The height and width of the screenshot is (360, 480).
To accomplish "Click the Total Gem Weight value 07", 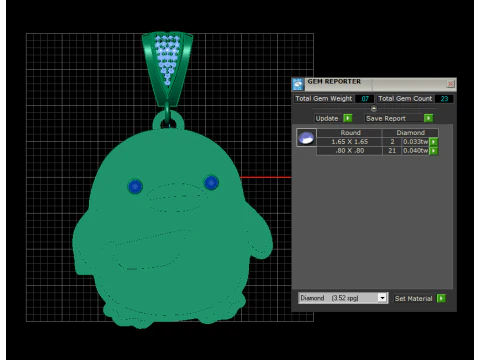I will [x=365, y=99].
